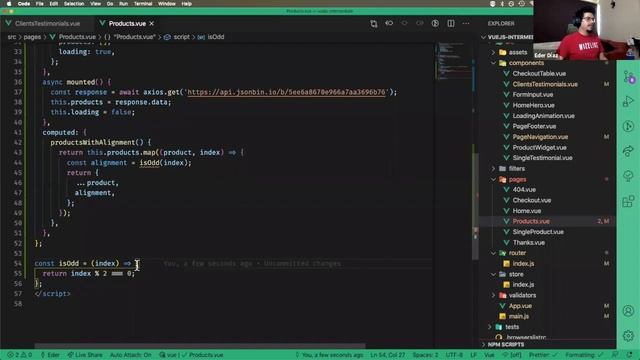Click the editor minimap preview
This screenshot has height=360, width=640.
click(453, 61)
